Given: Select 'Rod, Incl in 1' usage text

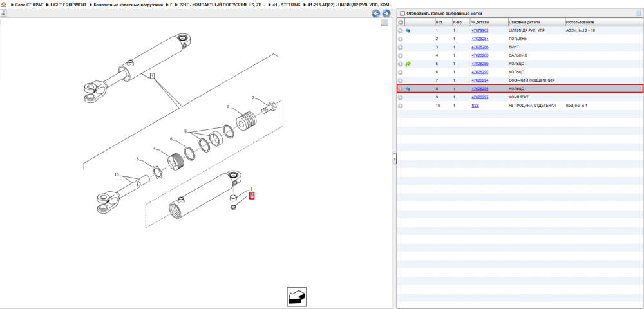Looking at the screenshot, I should (576, 106).
